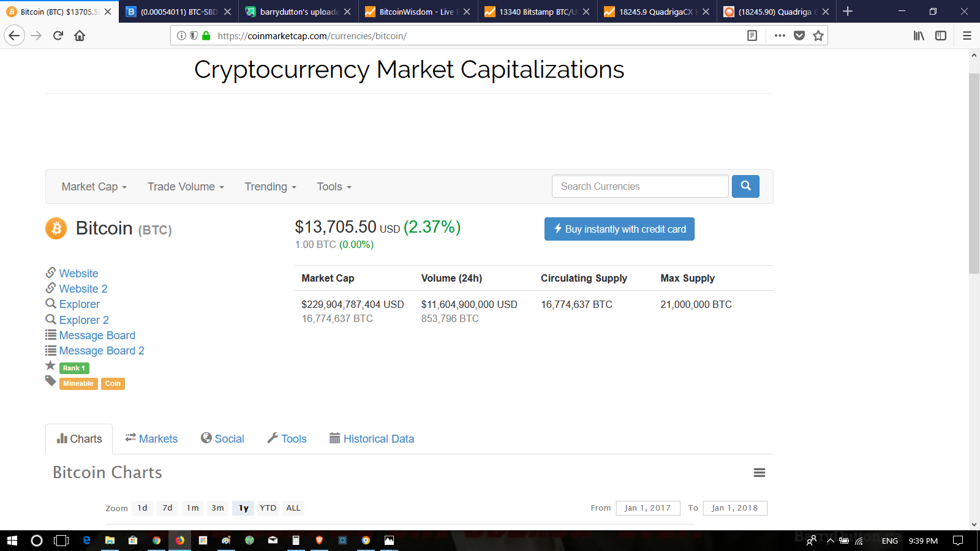This screenshot has height=551, width=980.
Task: Click the Mineable tag
Action: tap(78, 384)
